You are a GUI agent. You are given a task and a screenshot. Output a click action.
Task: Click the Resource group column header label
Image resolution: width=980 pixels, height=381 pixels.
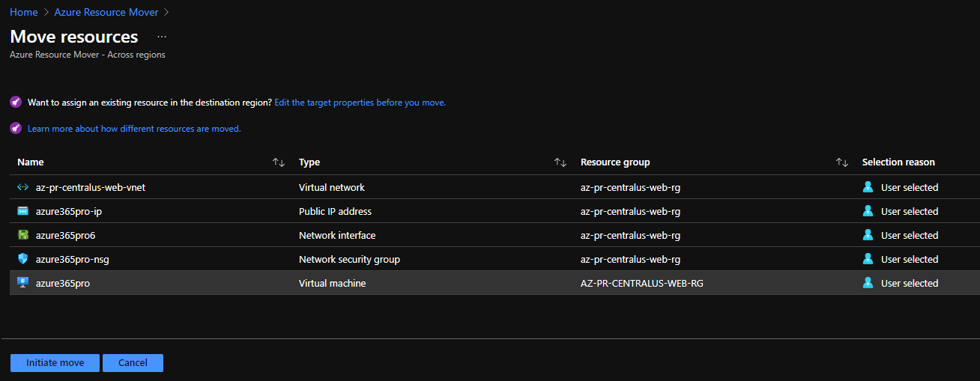click(x=615, y=162)
